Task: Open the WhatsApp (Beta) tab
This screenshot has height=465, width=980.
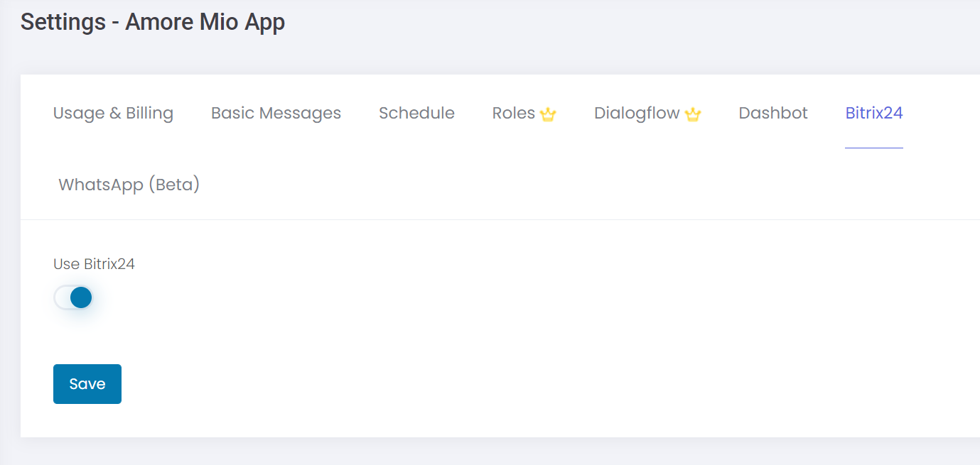Action: (129, 185)
